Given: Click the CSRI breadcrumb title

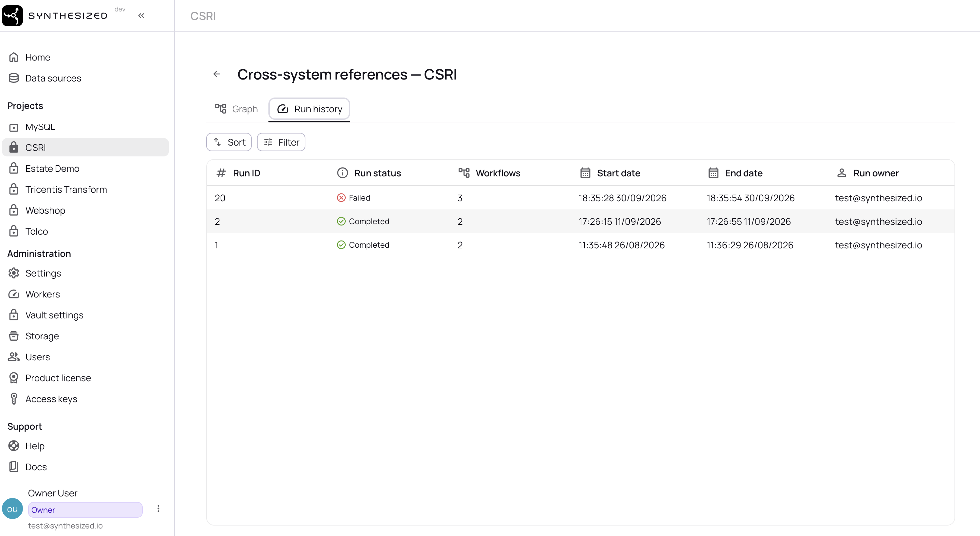Looking at the screenshot, I should pyautogui.click(x=203, y=16).
